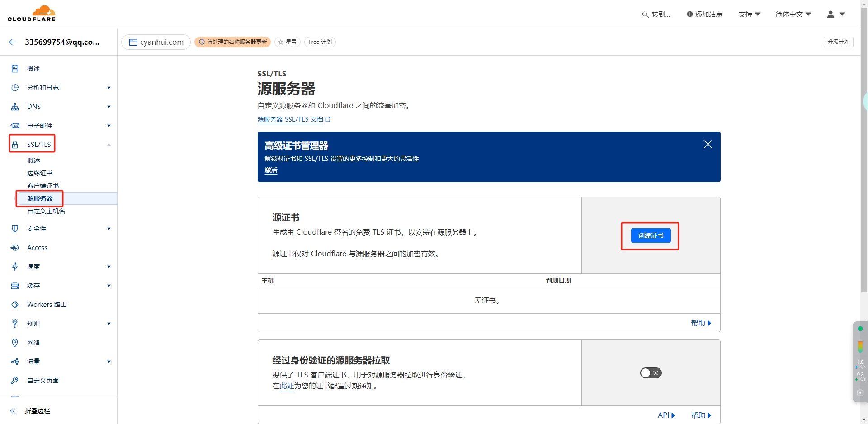Click the 激活 link in banner

tap(271, 170)
